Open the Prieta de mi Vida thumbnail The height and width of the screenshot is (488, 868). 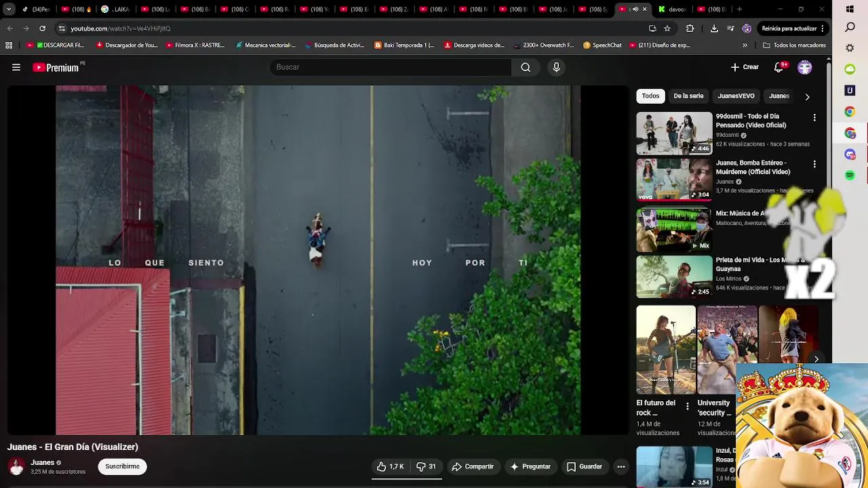point(674,277)
